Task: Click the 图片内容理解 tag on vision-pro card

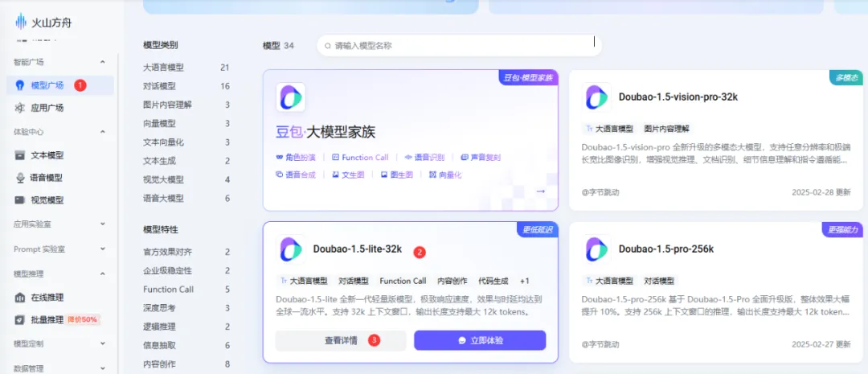Action: 667,129
